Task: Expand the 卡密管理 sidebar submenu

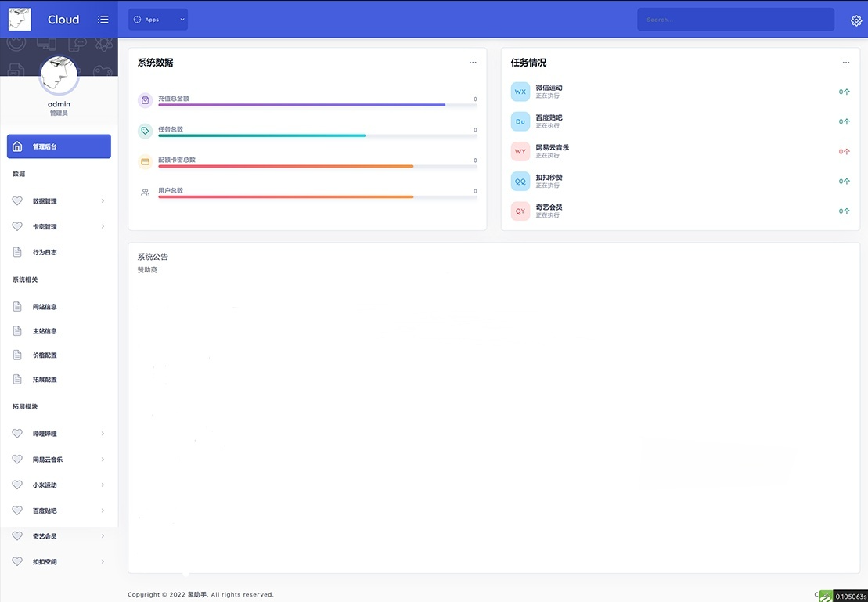Action: [103, 227]
